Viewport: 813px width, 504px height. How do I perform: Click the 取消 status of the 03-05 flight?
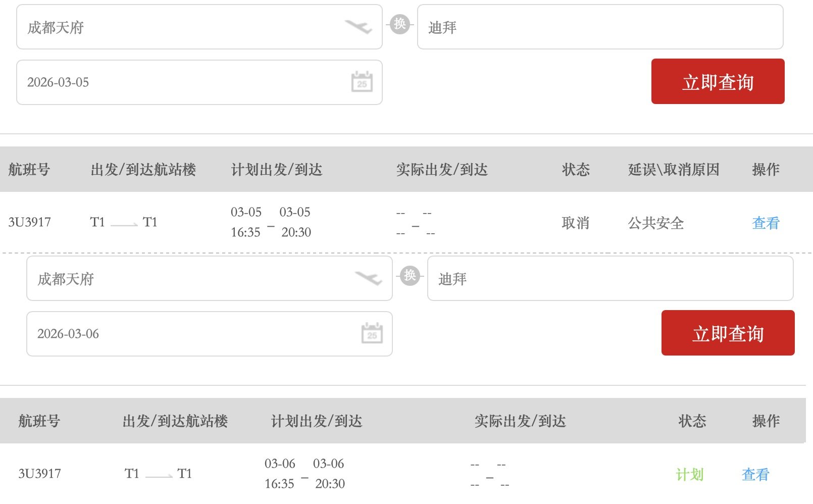(575, 223)
